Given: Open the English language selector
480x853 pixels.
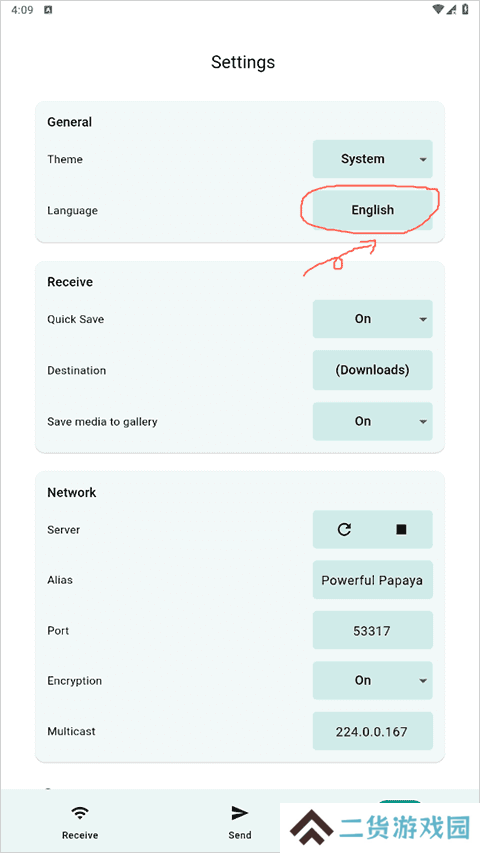Looking at the screenshot, I should coord(373,210).
